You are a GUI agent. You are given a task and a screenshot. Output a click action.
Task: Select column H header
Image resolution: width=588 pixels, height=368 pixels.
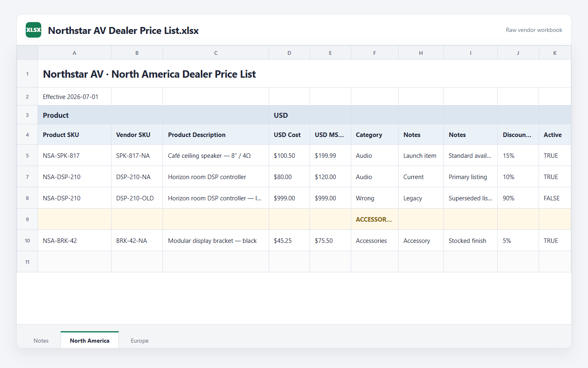tap(421, 53)
